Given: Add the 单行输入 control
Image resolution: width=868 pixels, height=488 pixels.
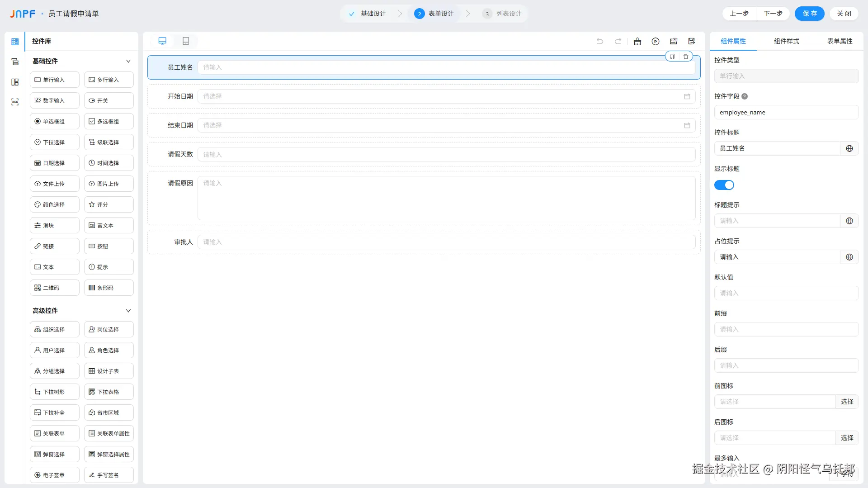Looking at the screenshot, I should coord(55,80).
